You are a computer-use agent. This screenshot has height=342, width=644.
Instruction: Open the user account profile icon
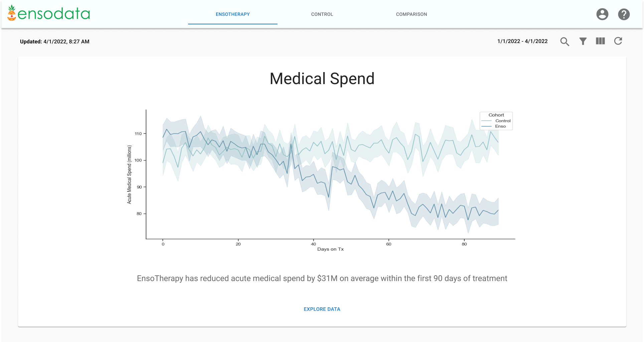click(x=602, y=14)
